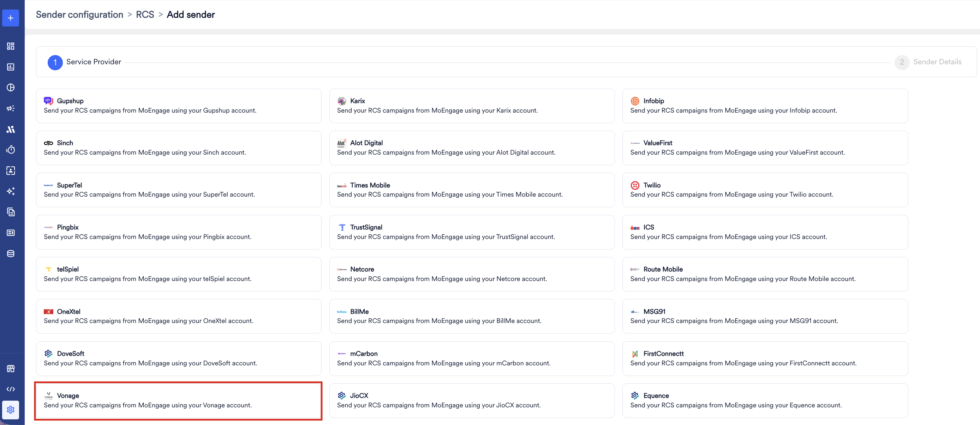Select the telSpiel provider card

pyautogui.click(x=178, y=274)
